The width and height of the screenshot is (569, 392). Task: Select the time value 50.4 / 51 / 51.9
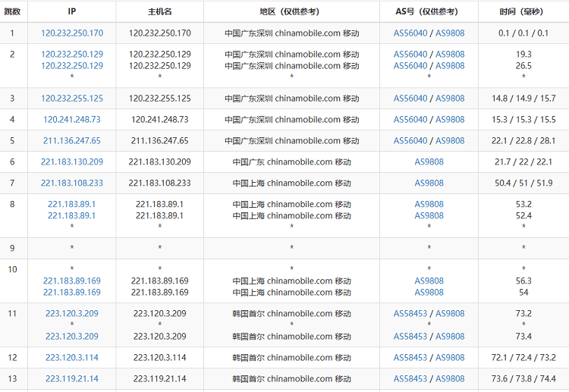[x=523, y=183]
